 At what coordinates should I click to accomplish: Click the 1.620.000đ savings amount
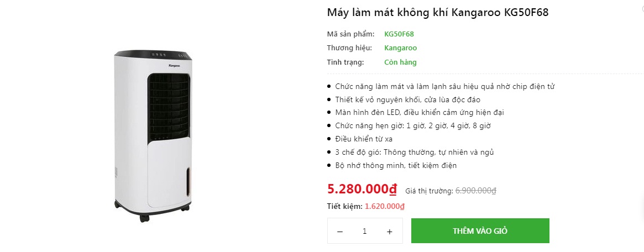coord(385,206)
